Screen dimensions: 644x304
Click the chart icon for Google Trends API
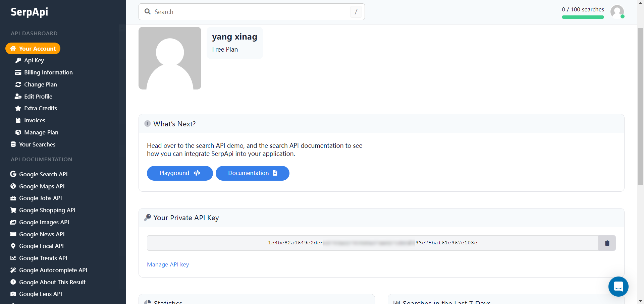click(x=13, y=258)
